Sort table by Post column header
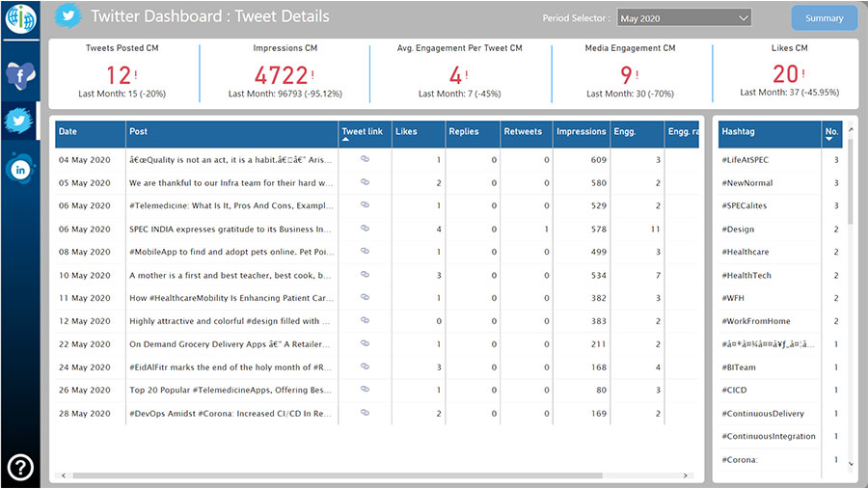Screen dimensions: 868x489 [x=231, y=134]
